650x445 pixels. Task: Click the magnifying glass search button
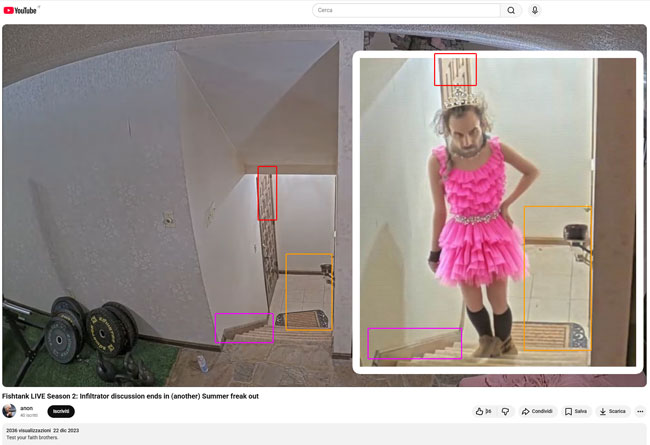[511, 10]
